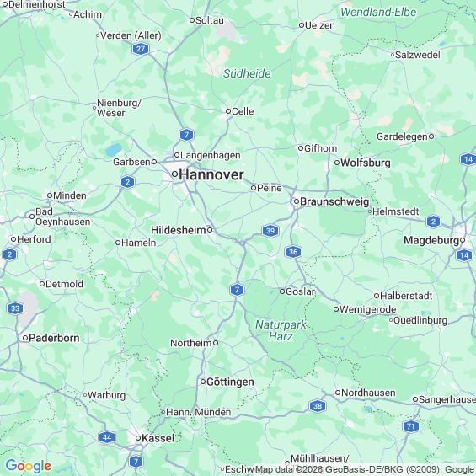Select the Göttingen city label
The width and height of the screenshot is (476, 476).
tap(230, 382)
